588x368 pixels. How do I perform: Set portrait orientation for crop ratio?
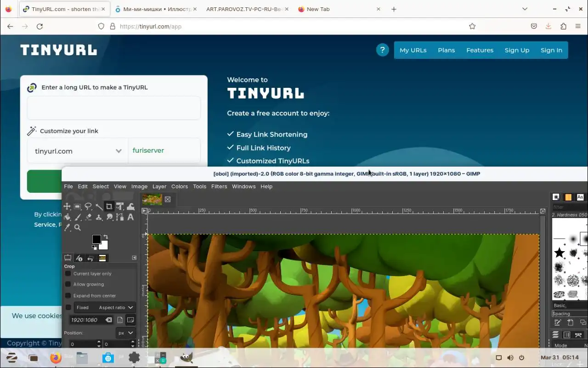(x=120, y=320)
